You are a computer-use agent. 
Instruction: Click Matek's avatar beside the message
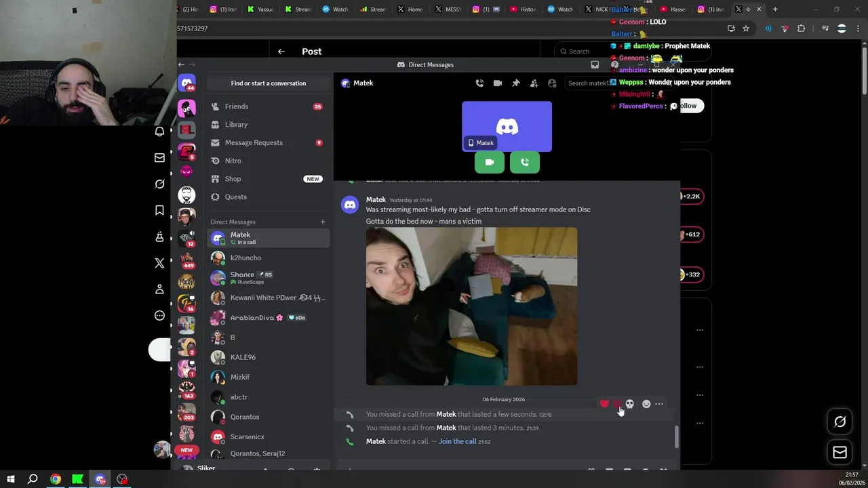pos(350,205)
